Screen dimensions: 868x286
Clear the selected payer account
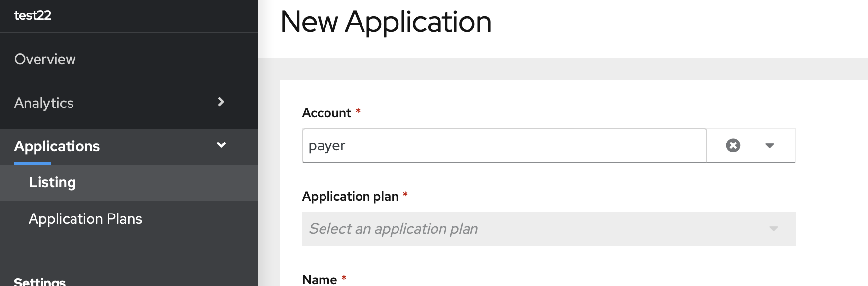[x=733, y=145]
